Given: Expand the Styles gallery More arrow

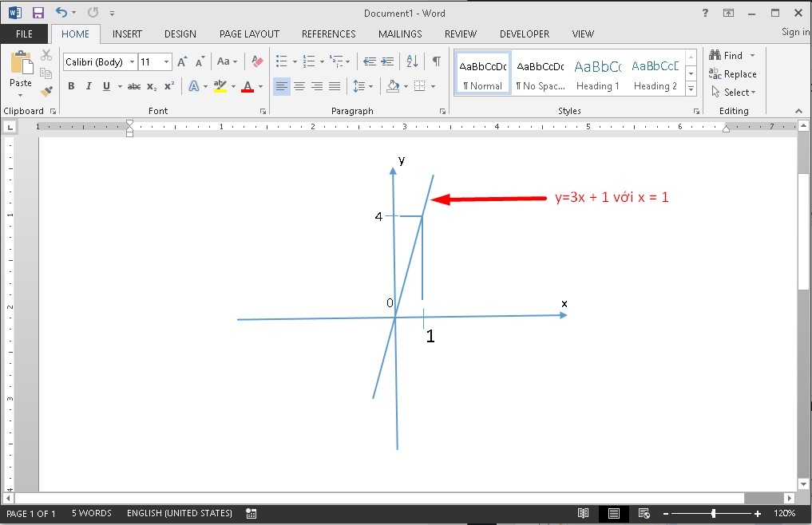Looking at the screenshot, I should click(691, 89).
